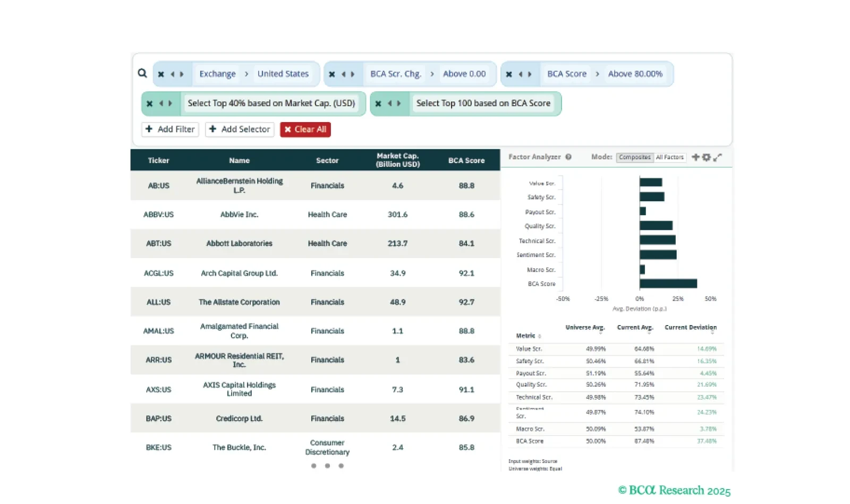Remove the BCA Scr. Chg. filter
Screen dimensions: 850x504
(x=332, y=74)
